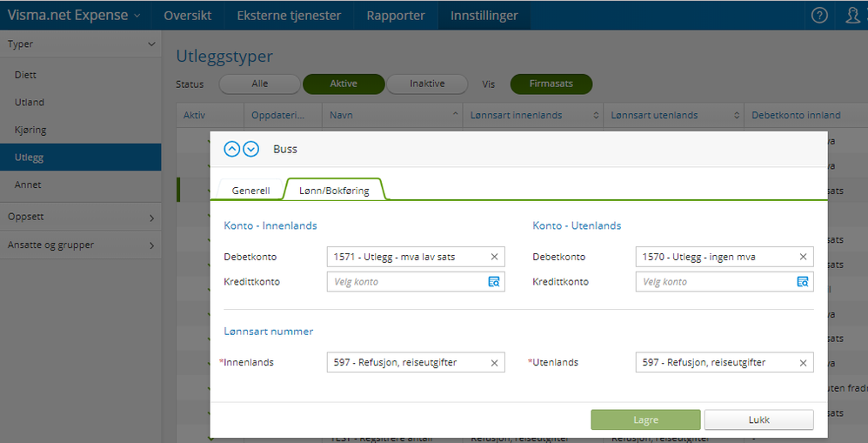Open the Rapporter menu

(396, 15)
